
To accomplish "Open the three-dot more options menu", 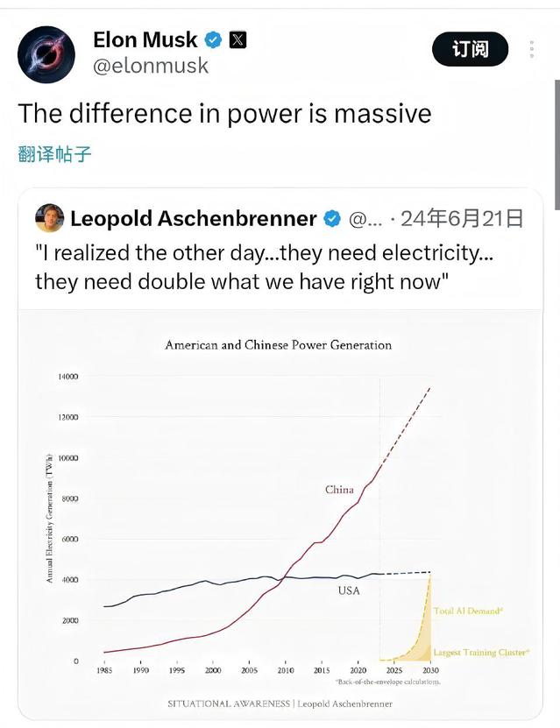I will (x=532, y=49).
